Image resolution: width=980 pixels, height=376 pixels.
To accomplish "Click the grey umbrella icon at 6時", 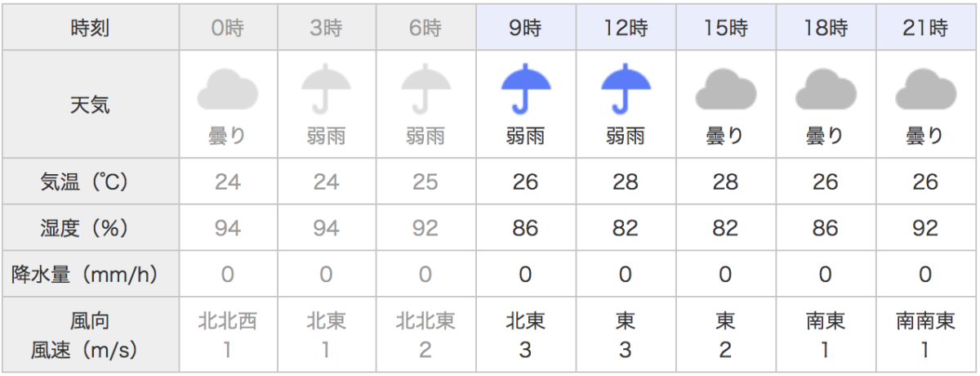I will pos(426,89).
